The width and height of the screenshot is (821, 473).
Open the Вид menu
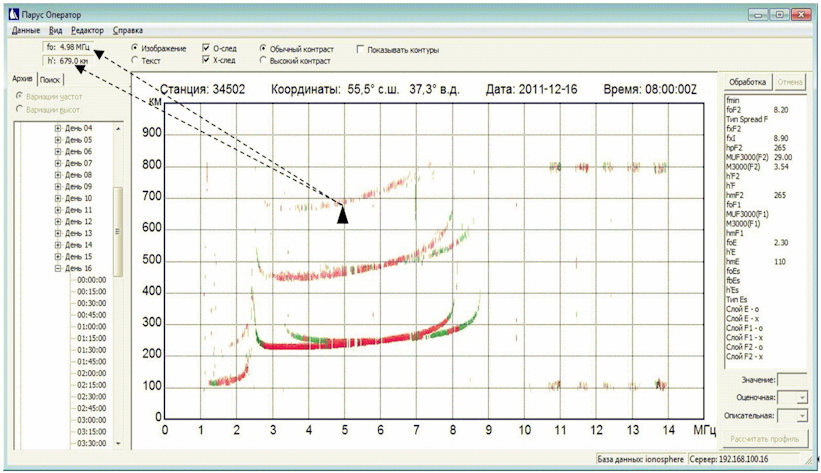tap(56, 30)
